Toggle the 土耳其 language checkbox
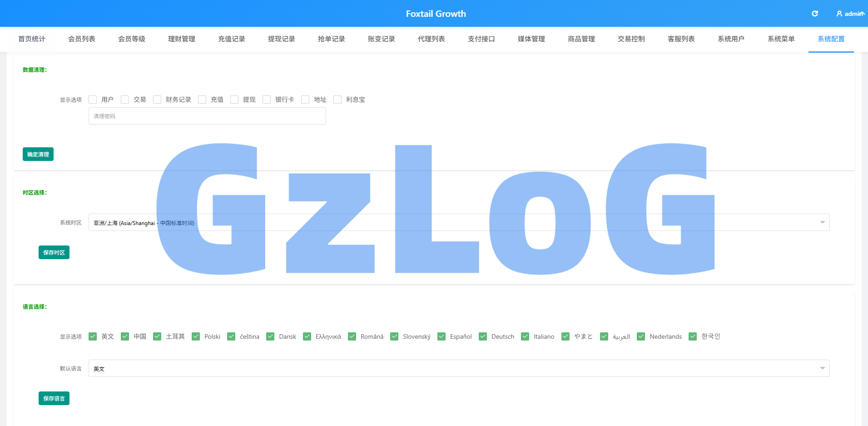Image resolution: width=868 pixels, height=426 pixels. 157,336
